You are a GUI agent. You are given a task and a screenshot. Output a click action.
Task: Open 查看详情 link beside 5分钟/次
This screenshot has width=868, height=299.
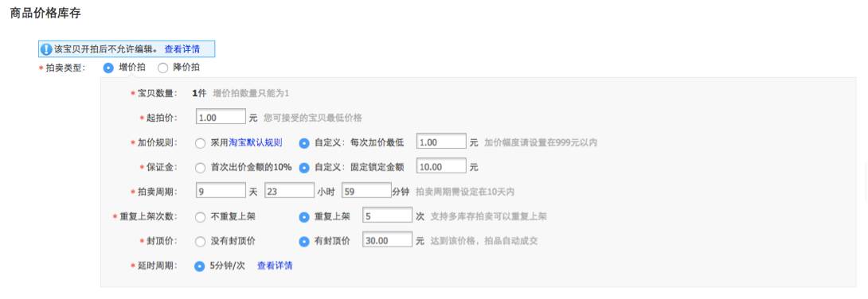pyautogui.click(x=275, y=266)
